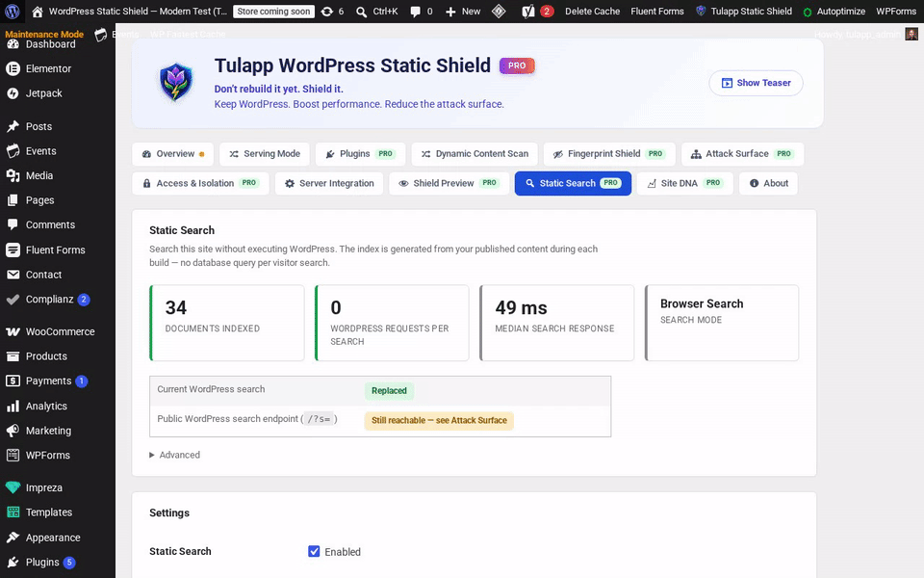924x578 pixels.
Task: Open the Shield Preview tab
Action: point(449,183)
